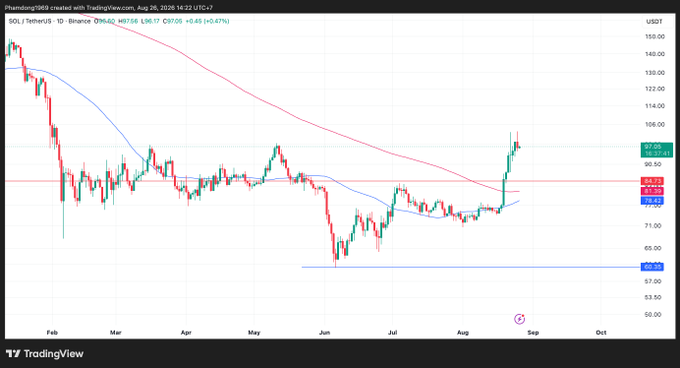Click the USDT currency label

point(654,22)
